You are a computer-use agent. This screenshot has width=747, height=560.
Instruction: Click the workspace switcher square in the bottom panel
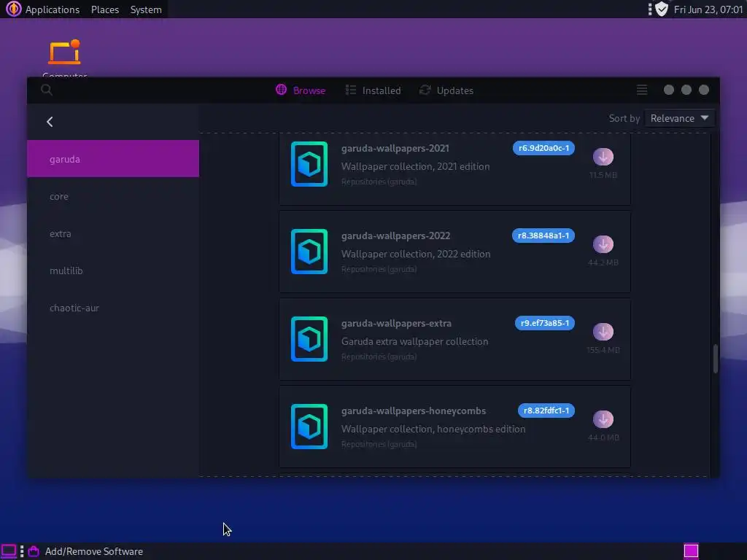click(691, 551)
